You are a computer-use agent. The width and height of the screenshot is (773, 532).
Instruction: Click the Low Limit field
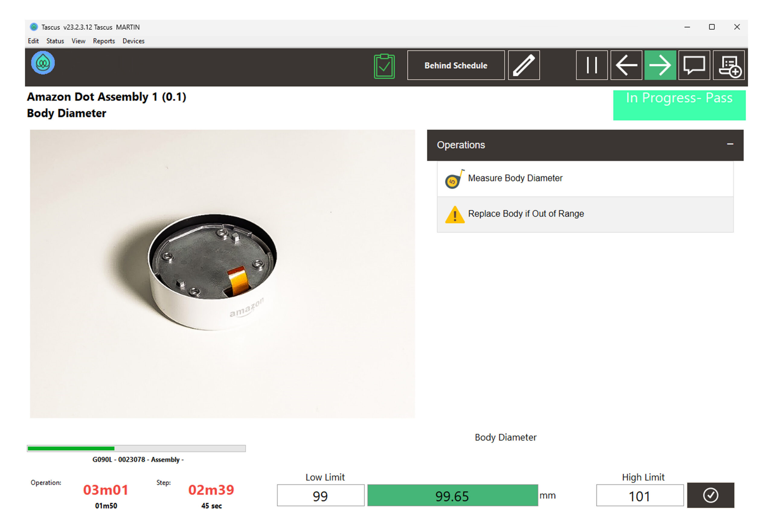320,495
